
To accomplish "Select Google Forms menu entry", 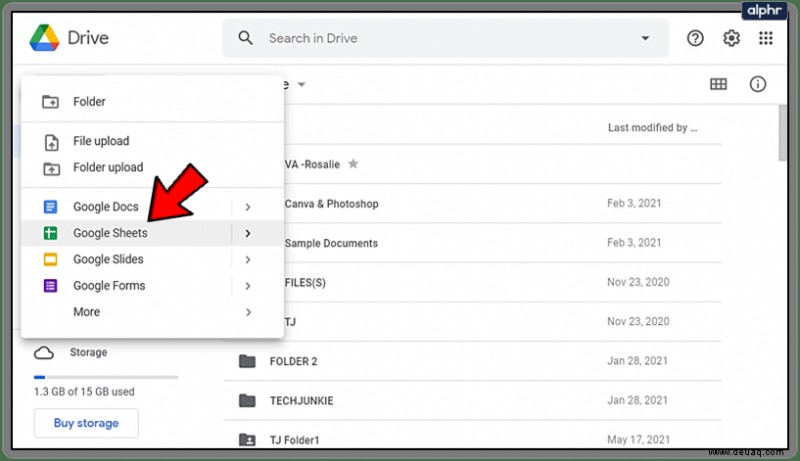I will (x=152, y=286).
